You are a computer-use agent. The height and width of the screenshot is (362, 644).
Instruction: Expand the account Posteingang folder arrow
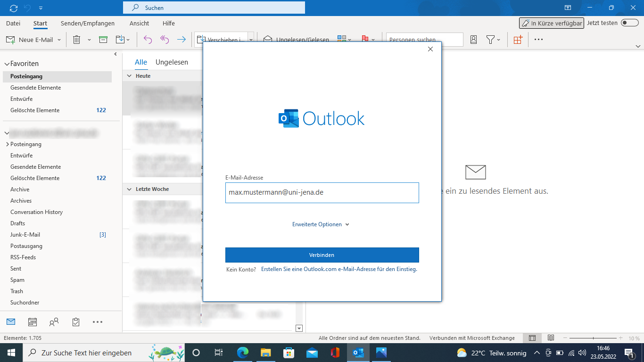(8, 144)
